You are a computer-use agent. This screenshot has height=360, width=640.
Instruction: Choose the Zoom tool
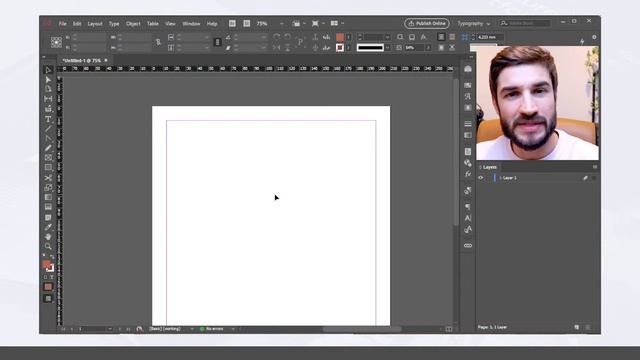[x=48, y=247]
